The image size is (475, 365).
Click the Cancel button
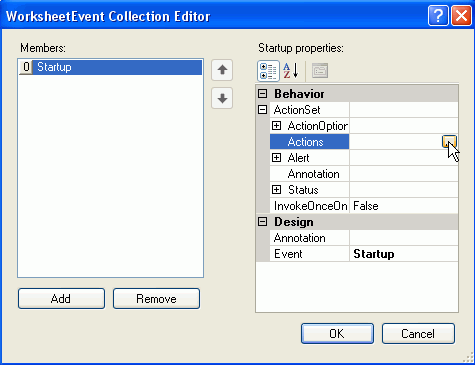click(418, 333)
